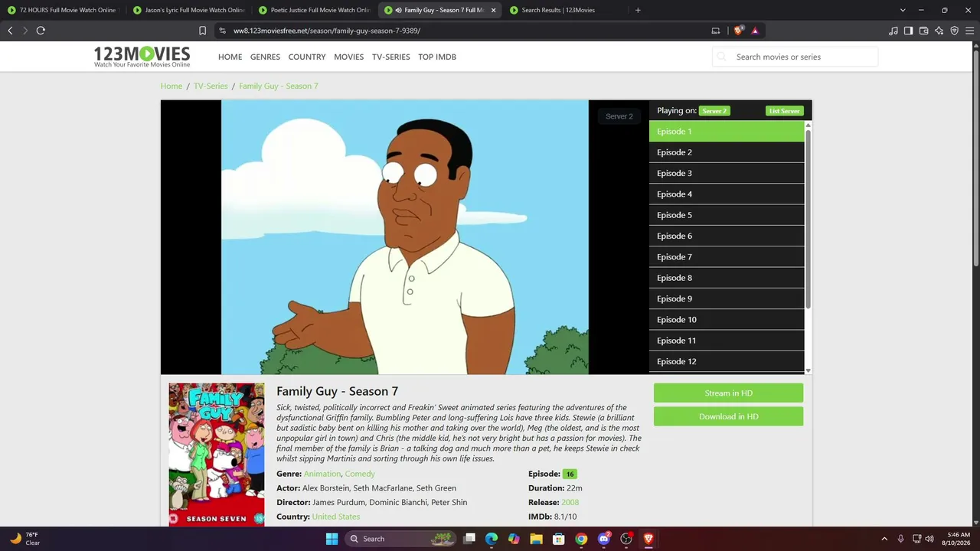Open the Brave Wallet icon
Image resolution: width=980 pixels, height=551 pixels.
tap(923, 31)
